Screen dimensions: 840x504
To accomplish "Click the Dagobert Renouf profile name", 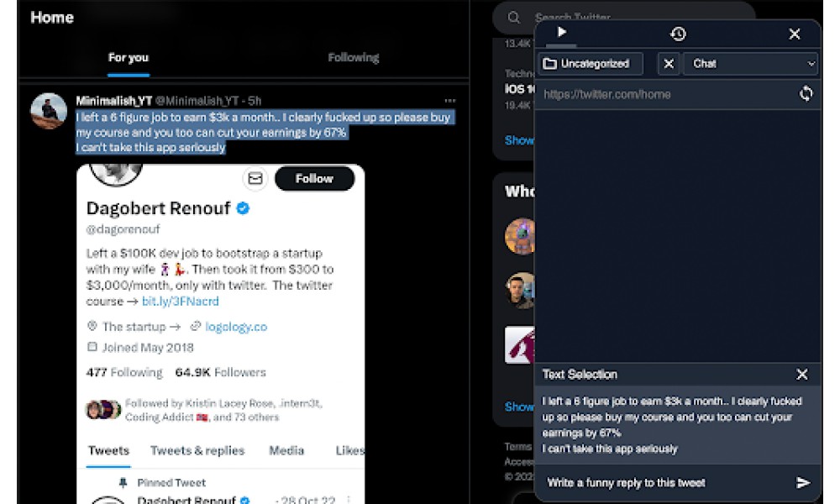I will click(x=159, y=207).
